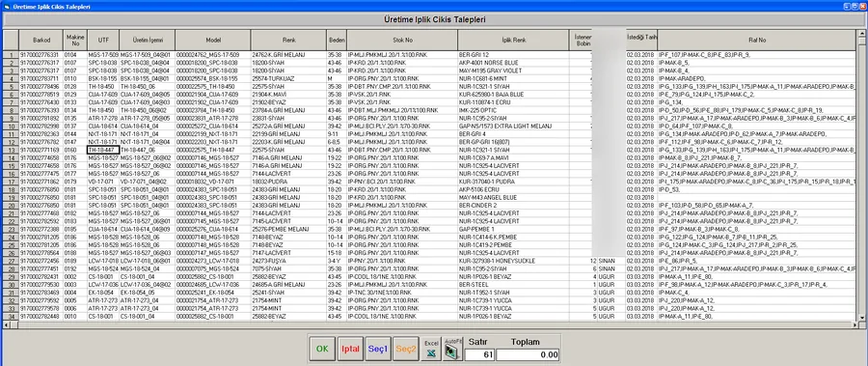Select row header number 20

(x=11, y=205)
